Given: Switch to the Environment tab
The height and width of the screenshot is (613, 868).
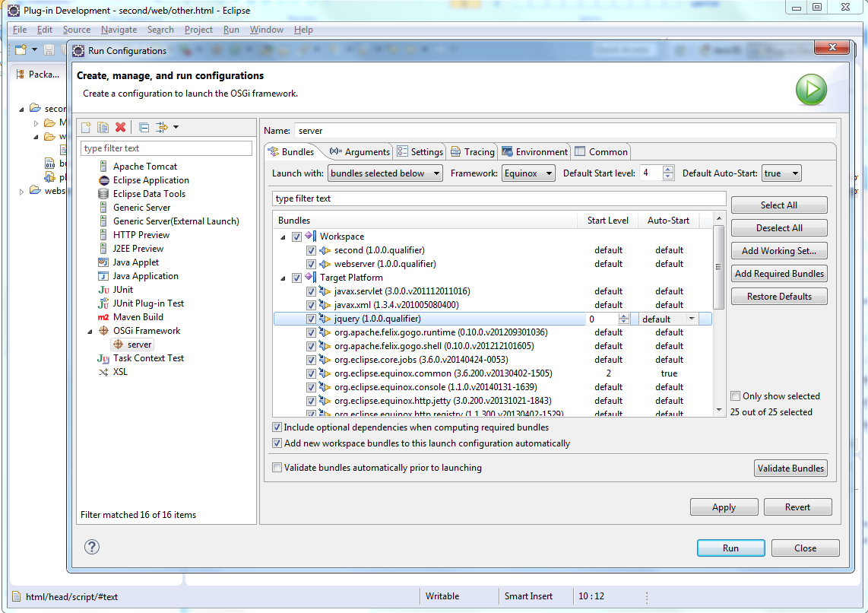Looking at the screenshot, I should click(x=535, y=151).
